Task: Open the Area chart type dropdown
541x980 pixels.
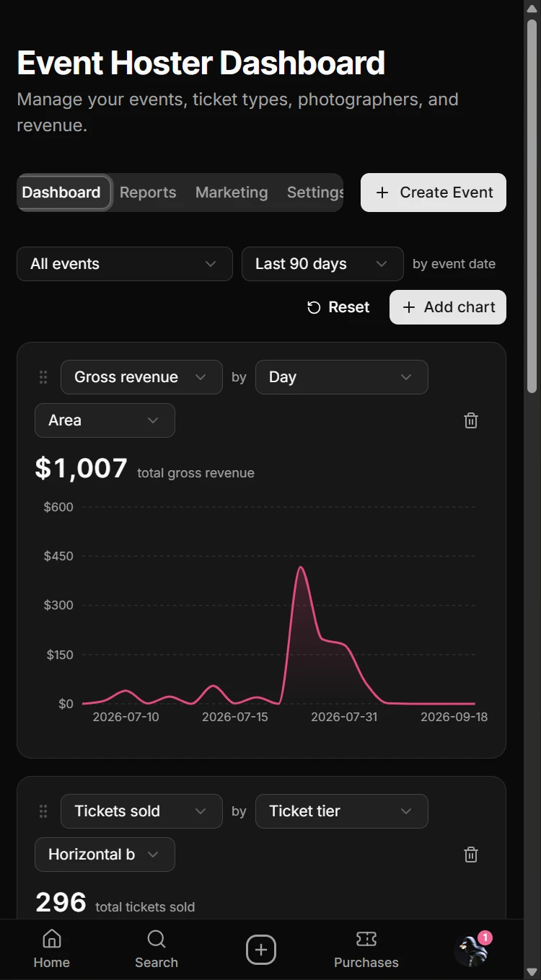Action: pyautogui.click(x=105, y=420)
